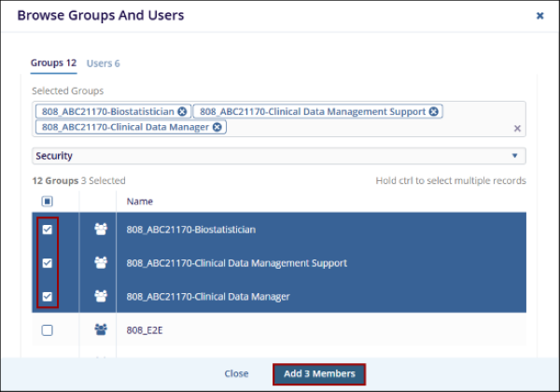The image size is (560, 392).
Task: Remove 808_ABC21170-Biostatistician chip from Selected Groups
Action: pyautogui.click(x=182, y=111)
